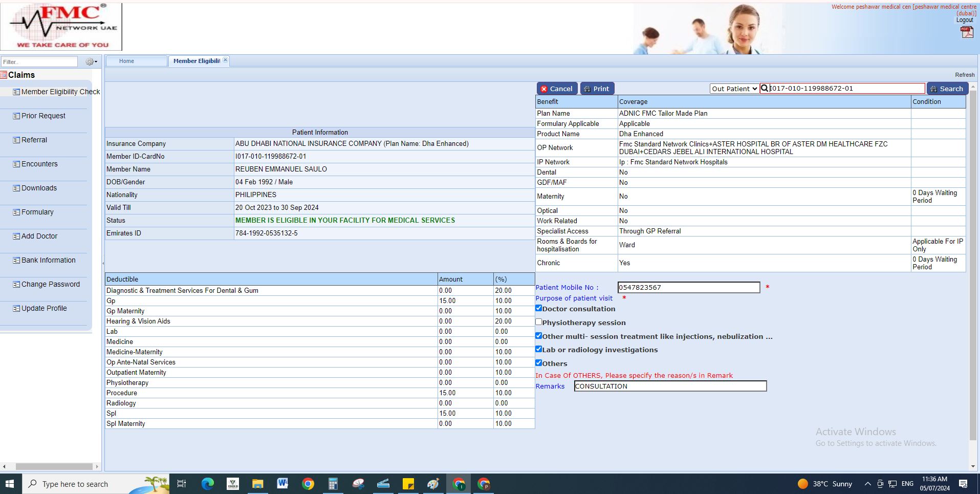Open File Explorer from the taskbar
The width and height of the screenshot is (980, 494).
257,484
